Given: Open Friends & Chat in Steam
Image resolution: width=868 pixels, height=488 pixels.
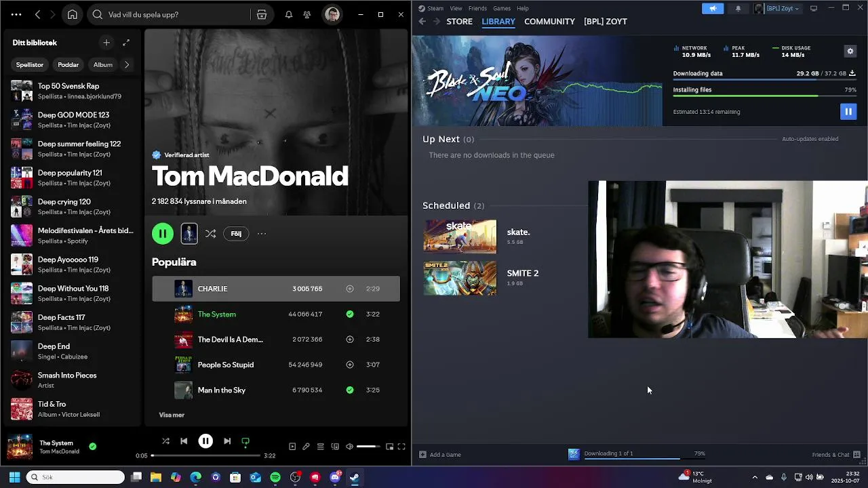Looking at the screenshot, I should [836, 455].
